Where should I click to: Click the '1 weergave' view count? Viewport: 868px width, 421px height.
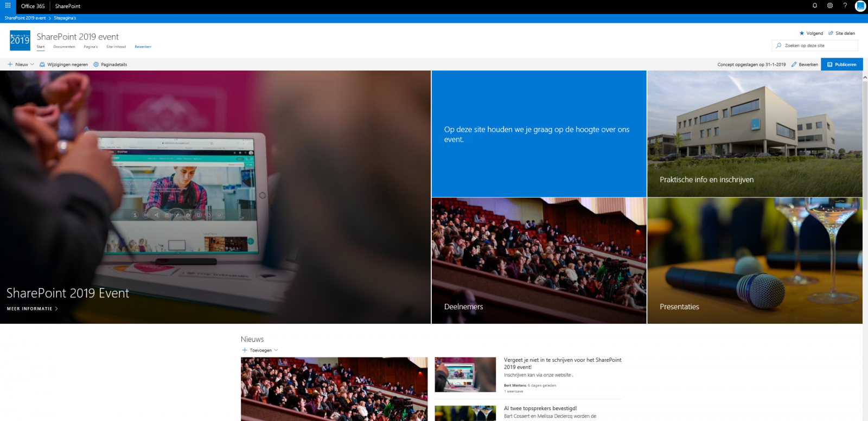point(513,391)
